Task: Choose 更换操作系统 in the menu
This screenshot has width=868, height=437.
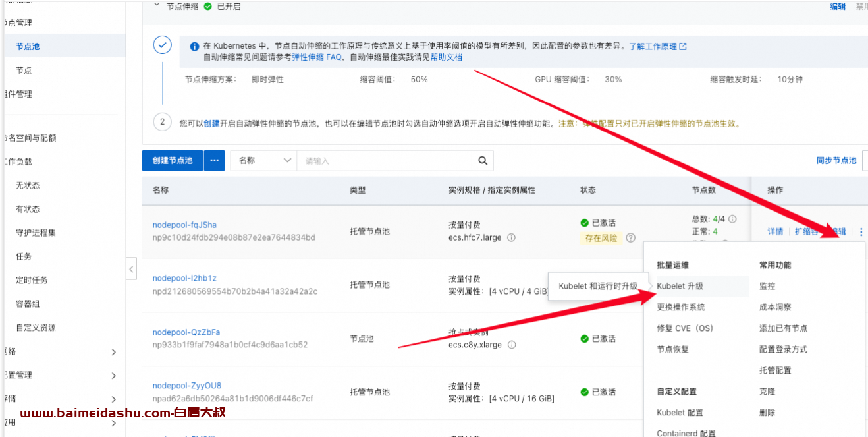Action: [x=680, y=307]
